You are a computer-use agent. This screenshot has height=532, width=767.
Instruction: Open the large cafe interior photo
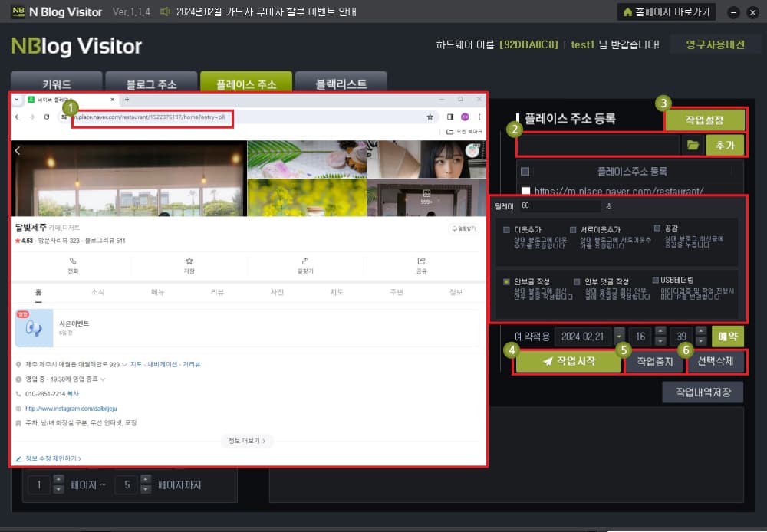pyautogui.click(x=129, y=179)
